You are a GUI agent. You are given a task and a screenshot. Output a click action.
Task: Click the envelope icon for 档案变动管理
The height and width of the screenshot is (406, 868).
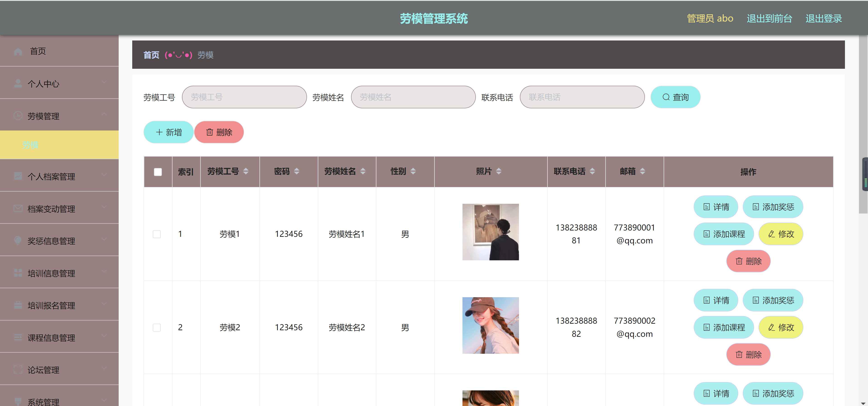click(18, 208)
